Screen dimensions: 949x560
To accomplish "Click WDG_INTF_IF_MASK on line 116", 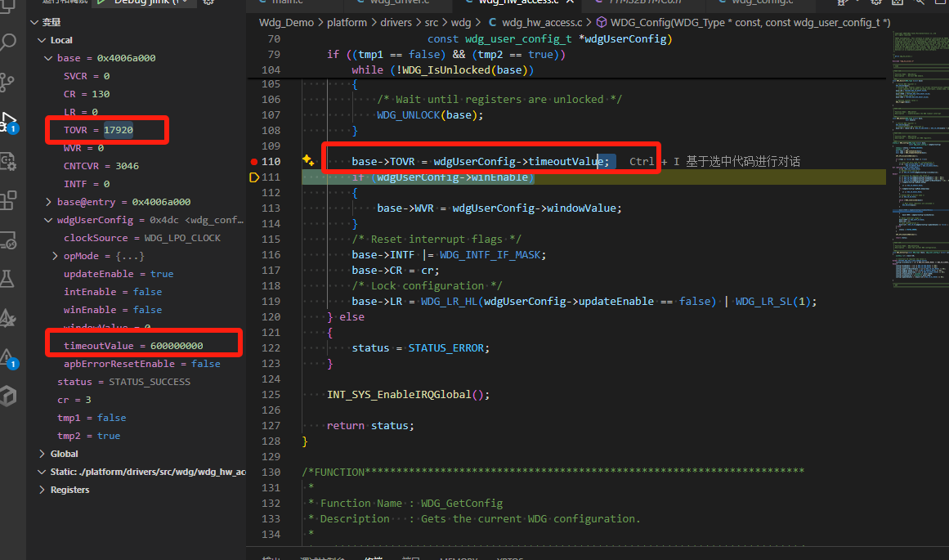I will click(x=490, y=255).
